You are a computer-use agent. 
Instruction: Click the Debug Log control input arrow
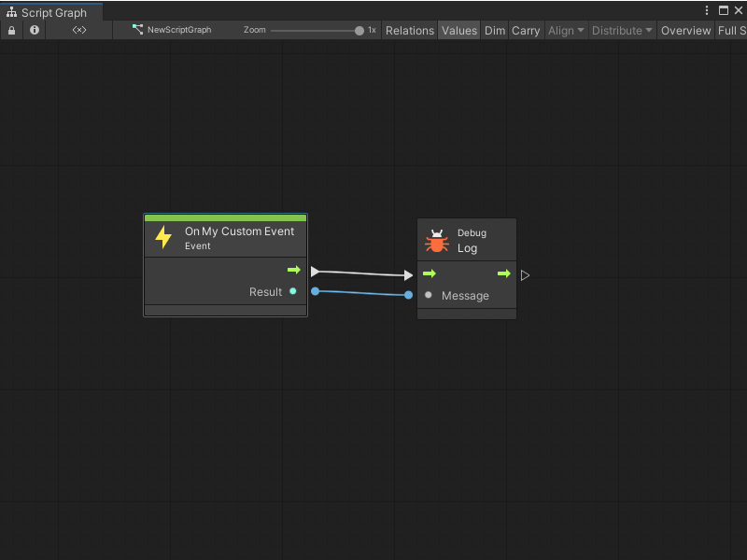click(430, 273)
